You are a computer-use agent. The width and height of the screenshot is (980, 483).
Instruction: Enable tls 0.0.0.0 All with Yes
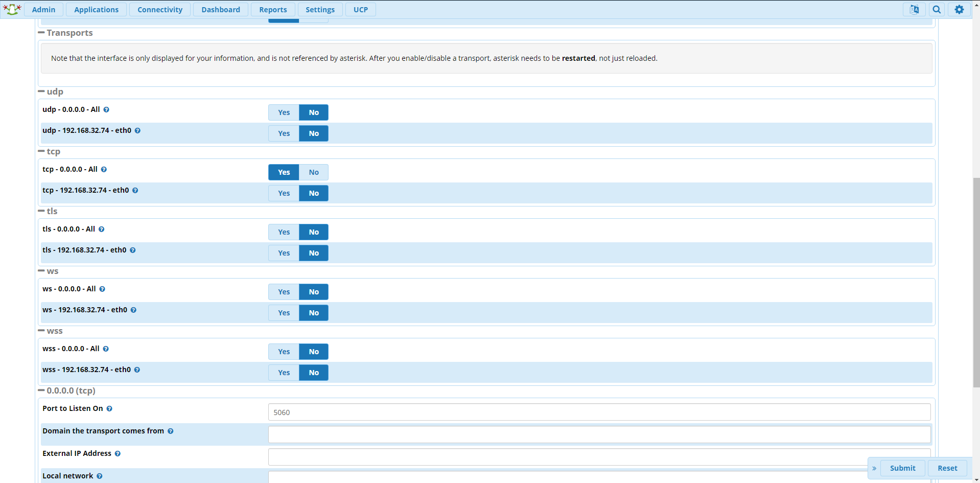(284, 232)
